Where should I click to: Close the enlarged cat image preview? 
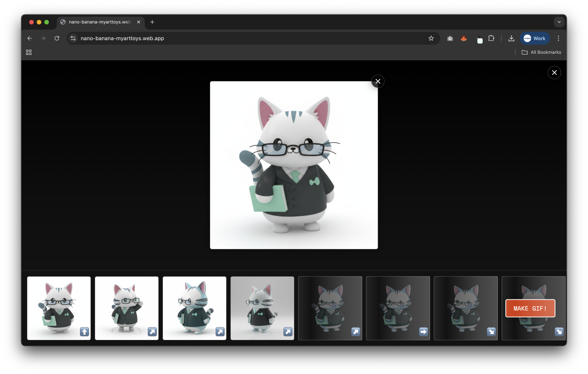(x=378, y=81)
